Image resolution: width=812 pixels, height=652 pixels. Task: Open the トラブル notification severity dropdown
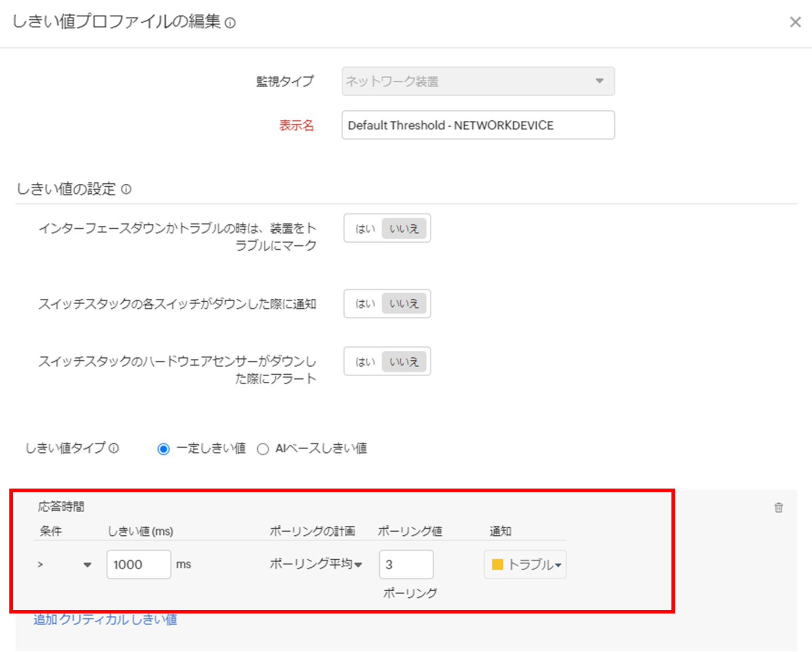pyautogui.click(x=526, y=564)
